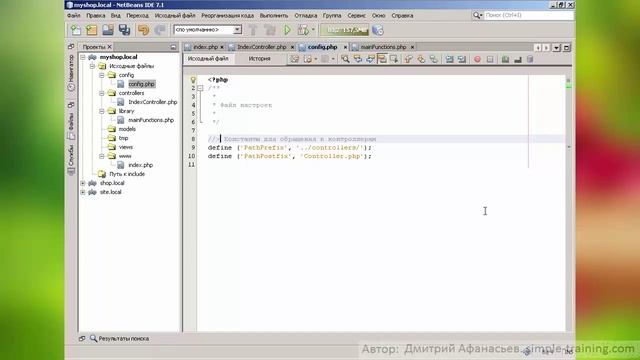This screenshot has width=640, height=360.
Task: Click the rightmost editor toolbar icon
Action: click(x=530, y=59)
